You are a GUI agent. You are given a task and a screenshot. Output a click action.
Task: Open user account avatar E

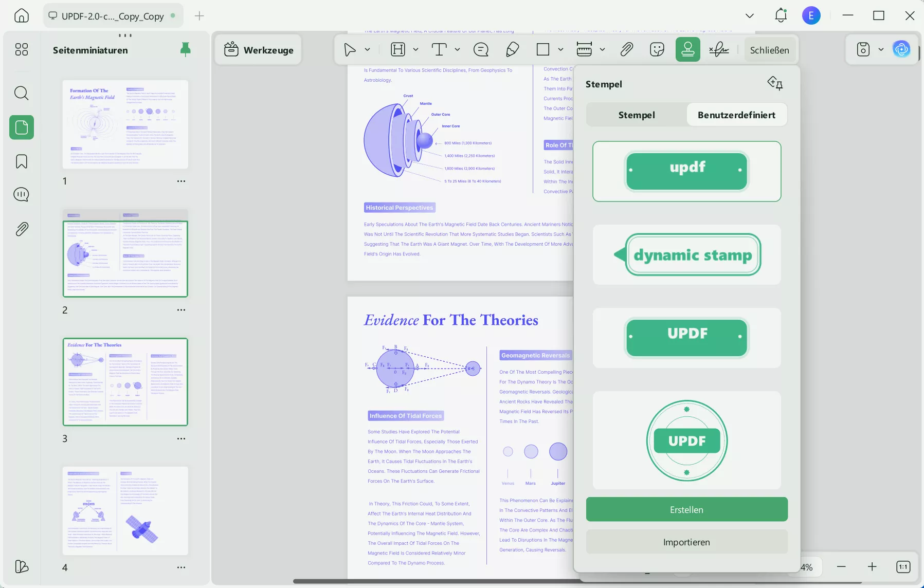point(811,16)
